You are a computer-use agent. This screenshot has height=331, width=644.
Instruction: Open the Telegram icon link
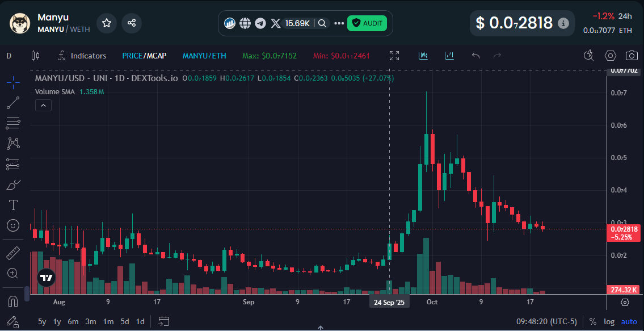point(260,23)
